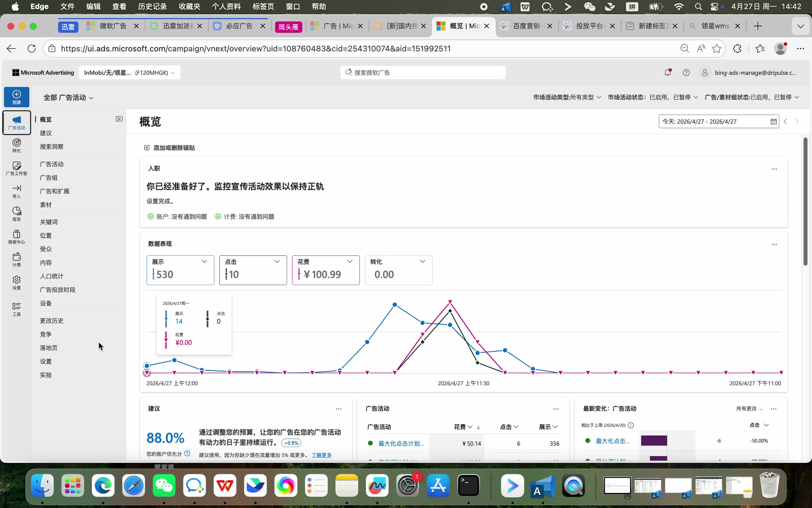
Task: Open WeChat from the Dock
Action: pos(164,485)
